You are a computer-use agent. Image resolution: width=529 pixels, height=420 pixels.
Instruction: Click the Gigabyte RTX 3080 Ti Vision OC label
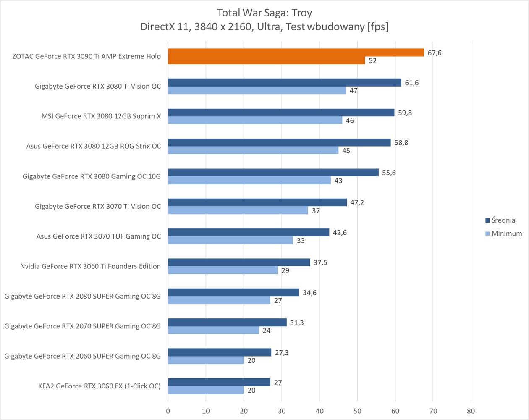[x=97, y=86]
